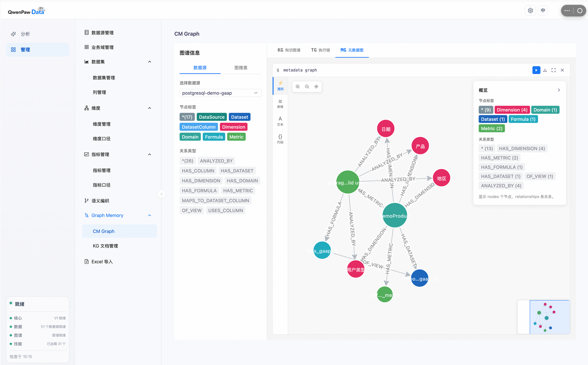588x365 pixels.
Task: Toggle the HAS_COLUMN relationship filter
Action: tap(198, 171)
